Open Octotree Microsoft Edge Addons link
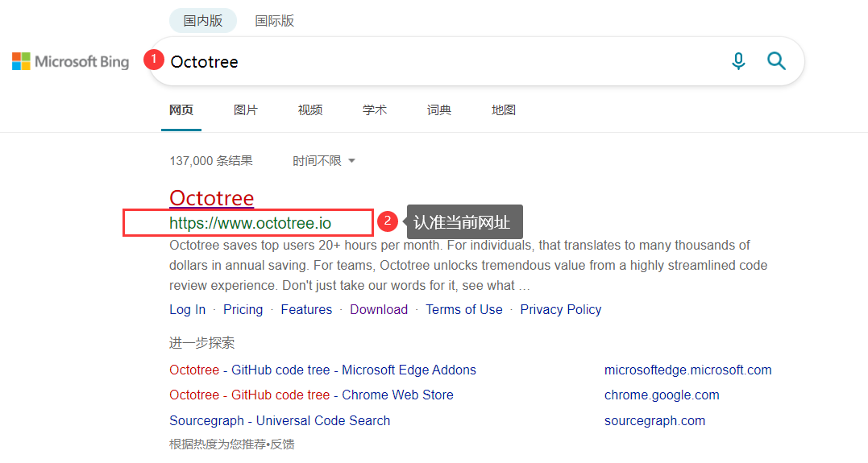The width and height of the screenshot is (868, 463). [x=322, y=370]
